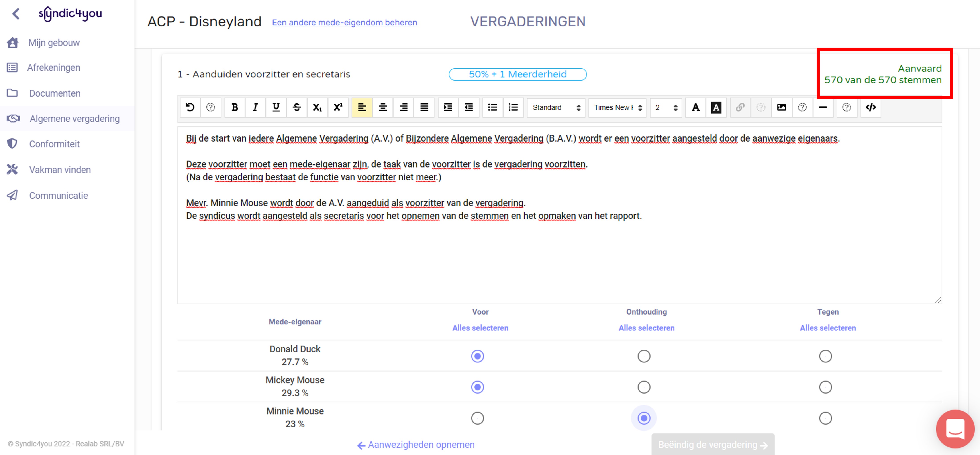Apply strikethrough formatting
Screen dimensions: 980x455
[x=297, y=107]
